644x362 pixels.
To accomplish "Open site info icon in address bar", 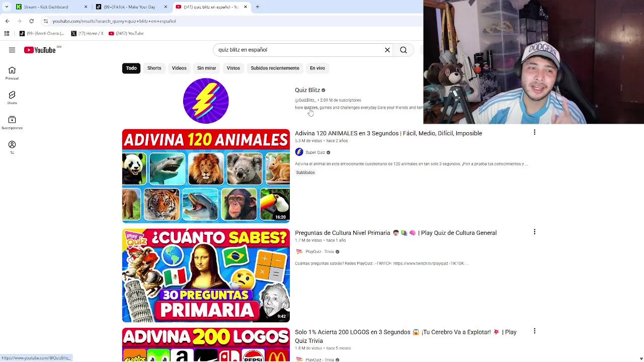I will tap(45, 21).
